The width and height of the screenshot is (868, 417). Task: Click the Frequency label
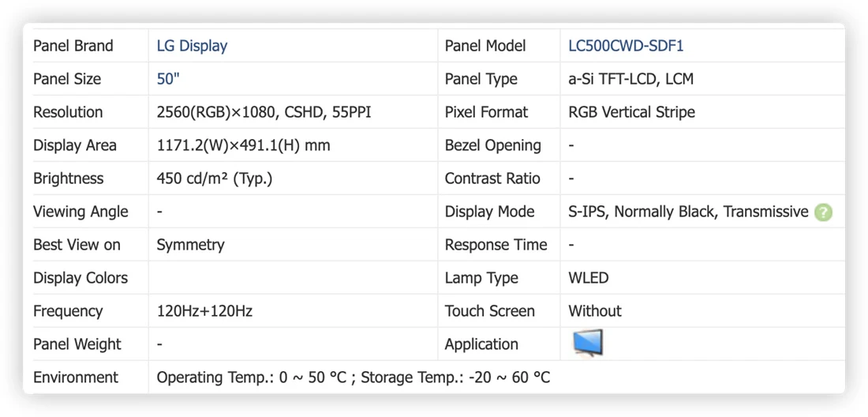68,311
